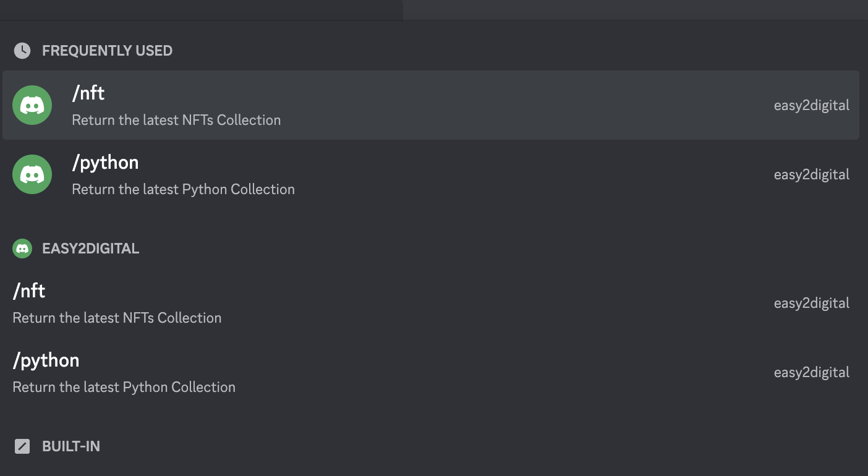Viewport: 868px width, 476px height.
Task: Click easy2digital label on the highlighted /nft row
Action: [811, 105]
